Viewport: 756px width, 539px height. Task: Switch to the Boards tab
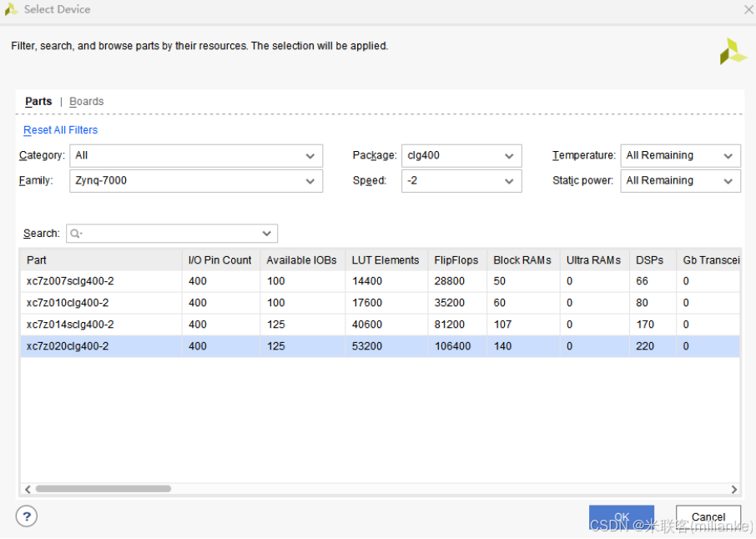coord(86,102)
